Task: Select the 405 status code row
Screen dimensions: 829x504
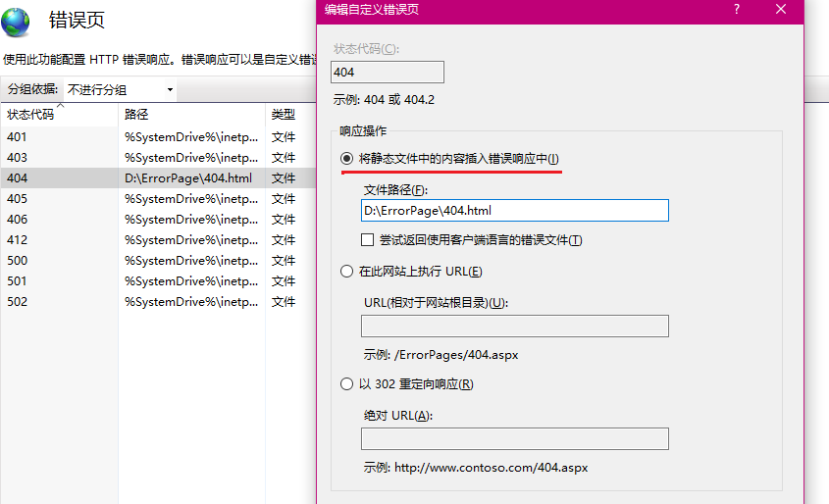Action: coord(159,199)
